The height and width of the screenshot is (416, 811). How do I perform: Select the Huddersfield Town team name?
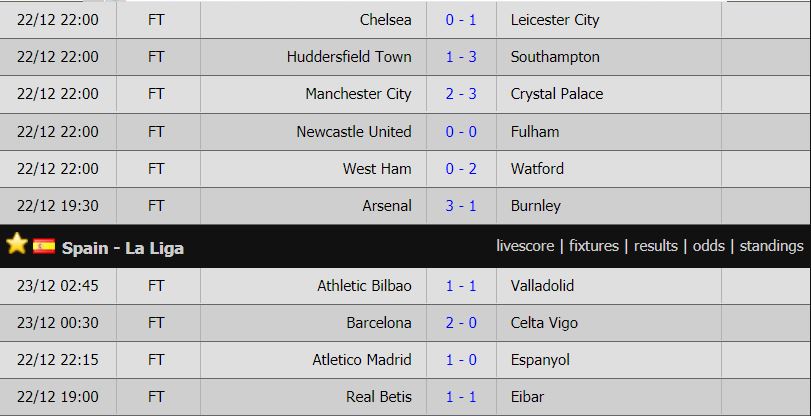click(349, 57)
